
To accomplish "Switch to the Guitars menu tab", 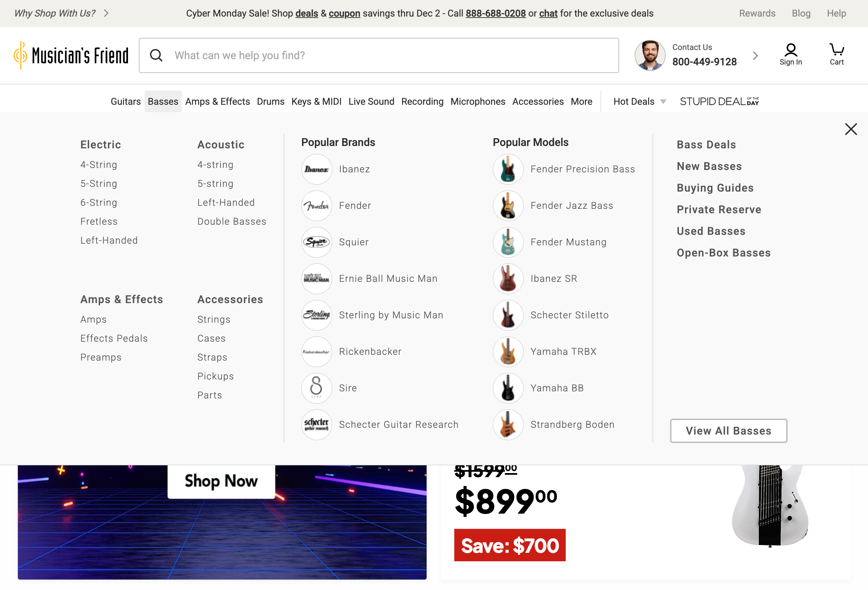I will [126, 101].
